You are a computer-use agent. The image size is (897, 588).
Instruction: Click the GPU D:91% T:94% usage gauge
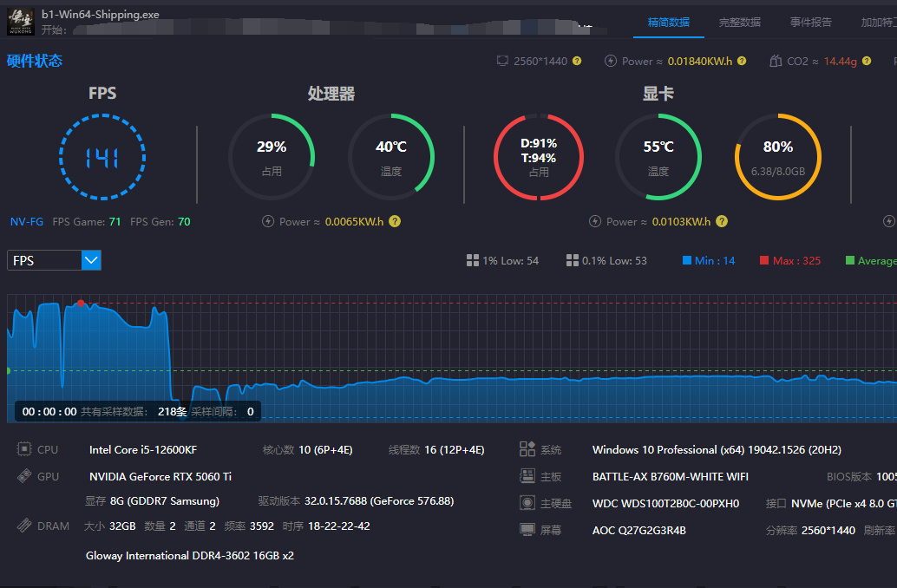[x=539, y=157]
